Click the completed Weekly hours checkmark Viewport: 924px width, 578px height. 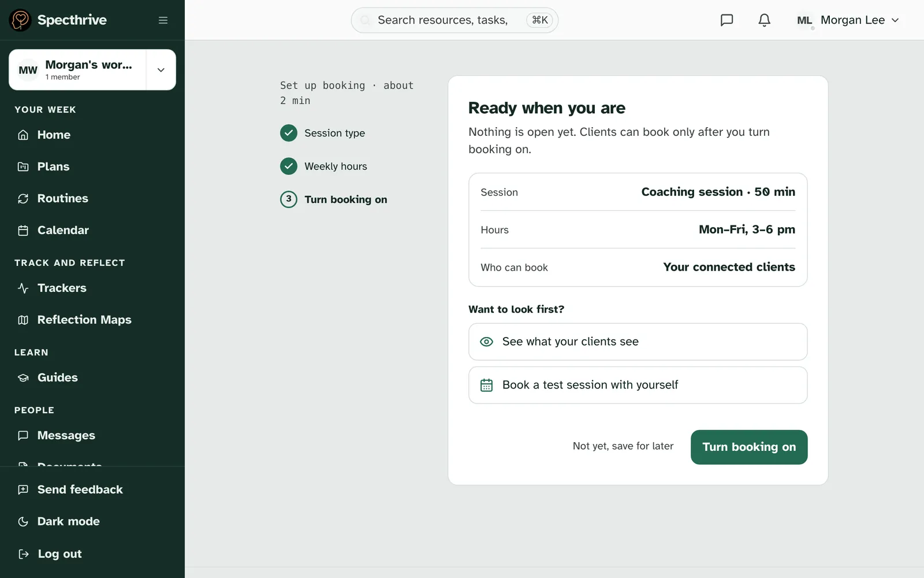289,166
